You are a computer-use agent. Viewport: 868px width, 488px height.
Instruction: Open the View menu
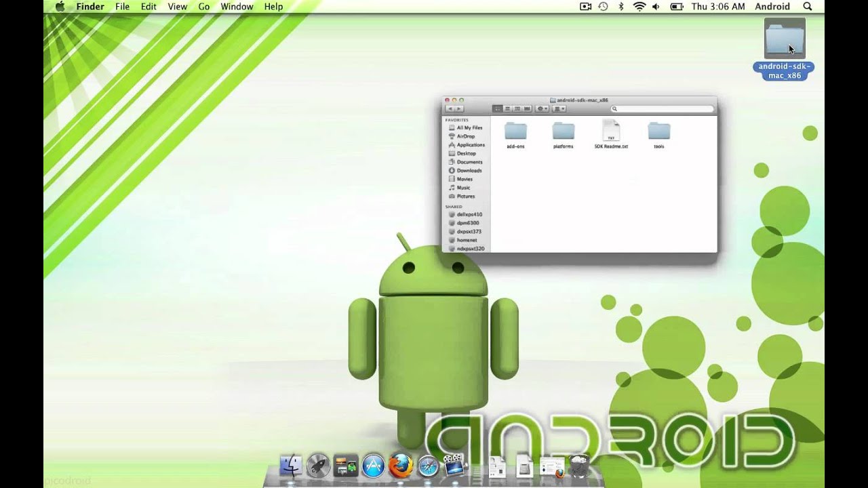tap(177, 7)
